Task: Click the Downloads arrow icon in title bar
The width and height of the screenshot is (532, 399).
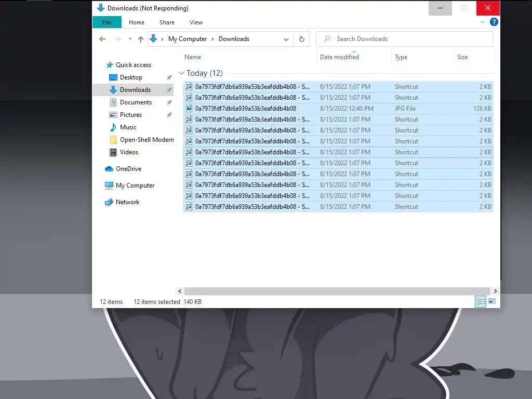Action: (101, 8)
